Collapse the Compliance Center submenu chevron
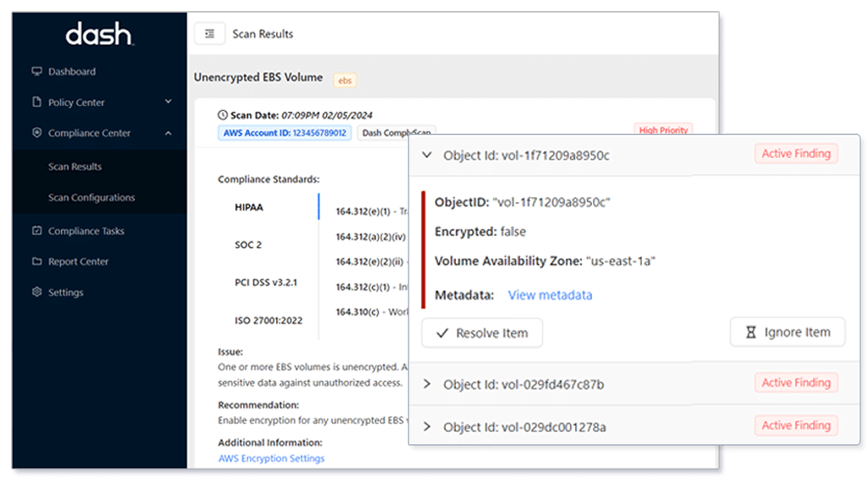Viewport: 868px width, 489px height. tap(168, 132)
